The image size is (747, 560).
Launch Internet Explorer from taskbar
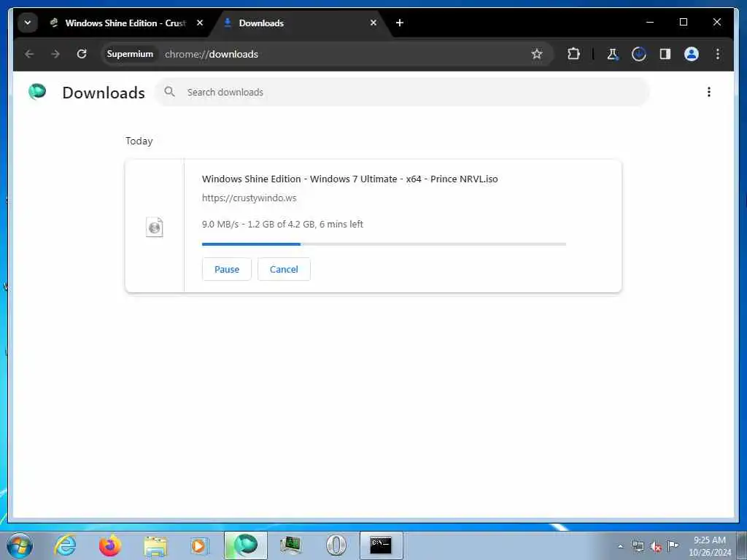tap(65, 545)
